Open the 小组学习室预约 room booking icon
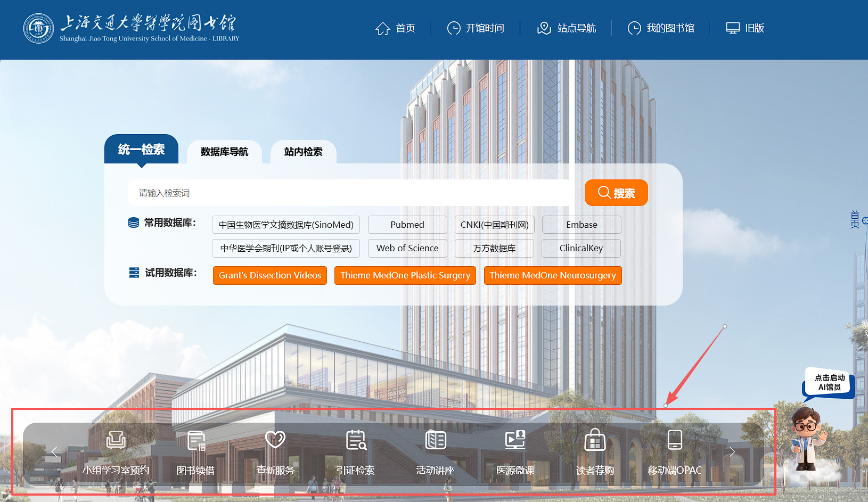The image size is (868, 502). click(116, 440)
